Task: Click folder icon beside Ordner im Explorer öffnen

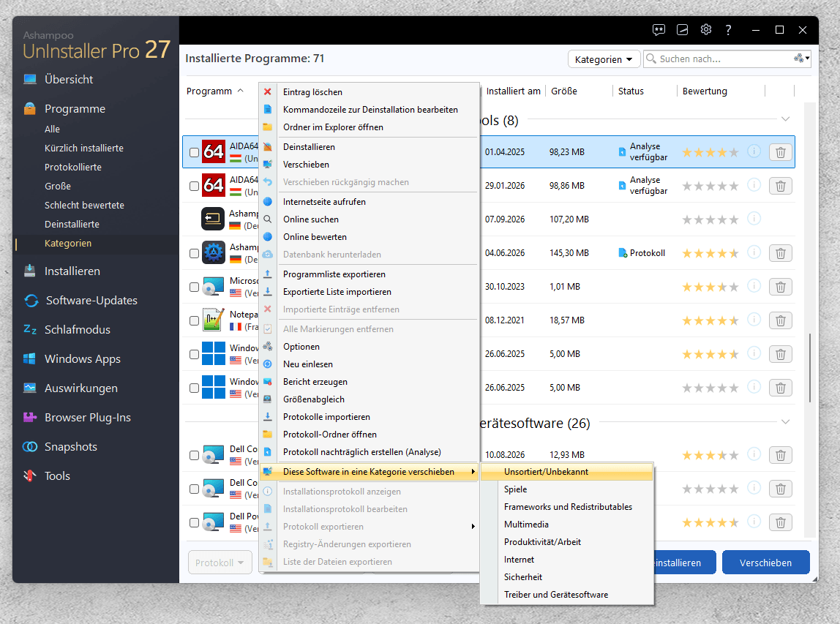Action: [267, 127]
